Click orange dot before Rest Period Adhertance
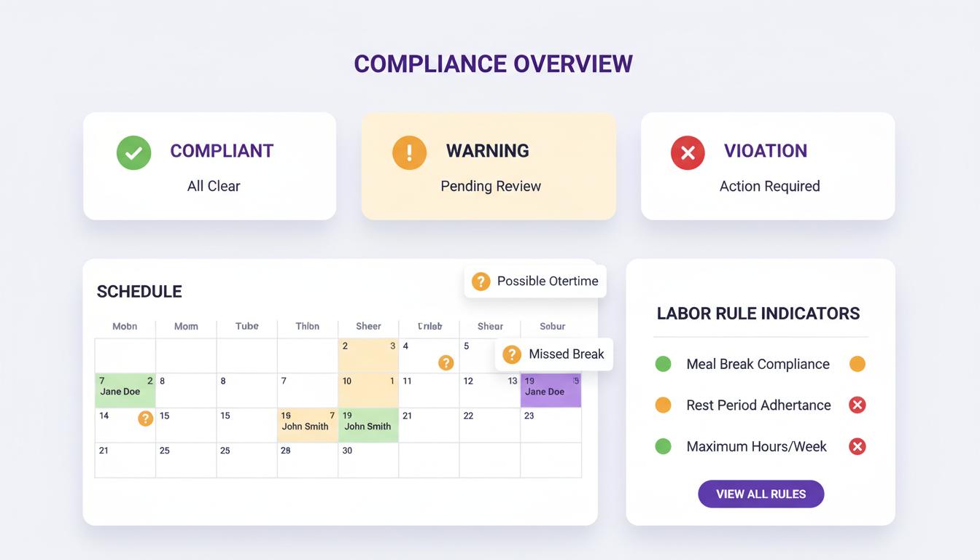Screen dimensions: 980x560 tap(663, 405)
